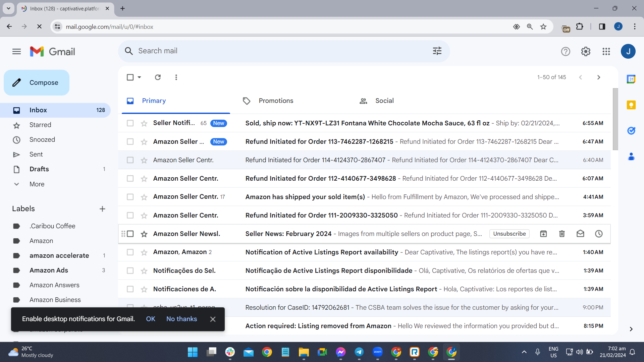
Task: Open the Inbox folder
Action: pyautogui.click(x=55, y=110)
